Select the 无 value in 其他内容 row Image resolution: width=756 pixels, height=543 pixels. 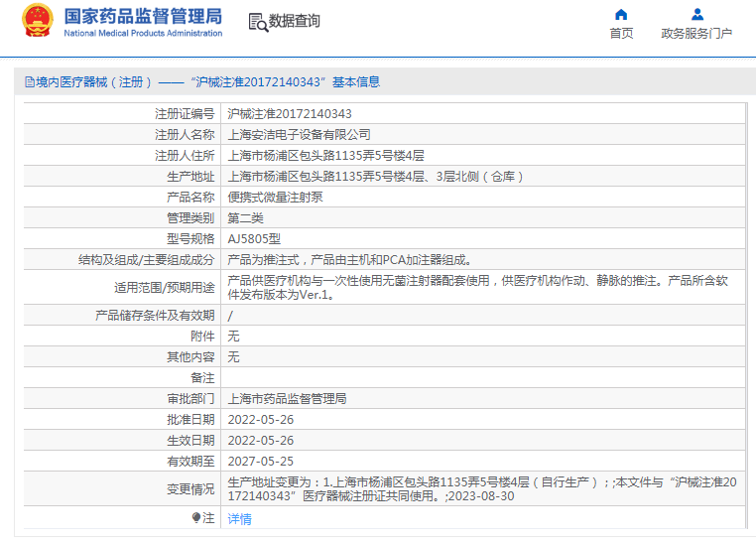[x=233, y=356]
